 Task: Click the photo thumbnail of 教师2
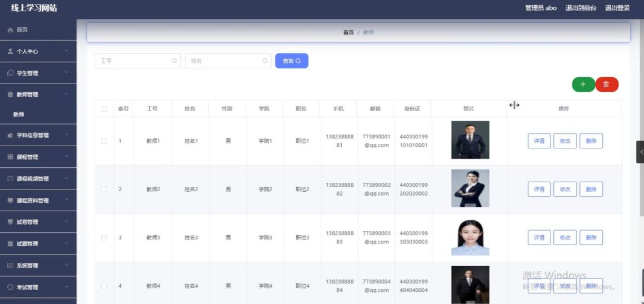pyautogui.click(x=470, y=188)
